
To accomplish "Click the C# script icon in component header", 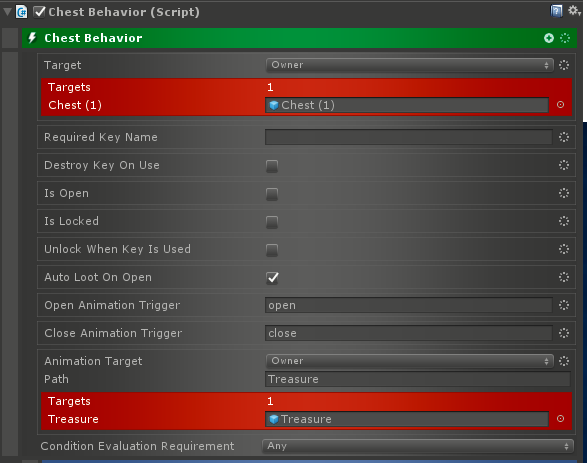I will [21, 12].
